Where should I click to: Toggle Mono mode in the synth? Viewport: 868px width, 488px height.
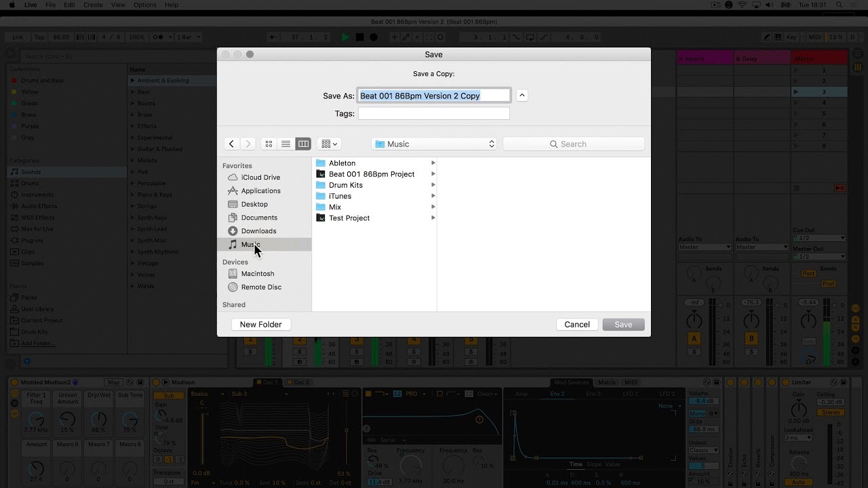click(697, 413)
